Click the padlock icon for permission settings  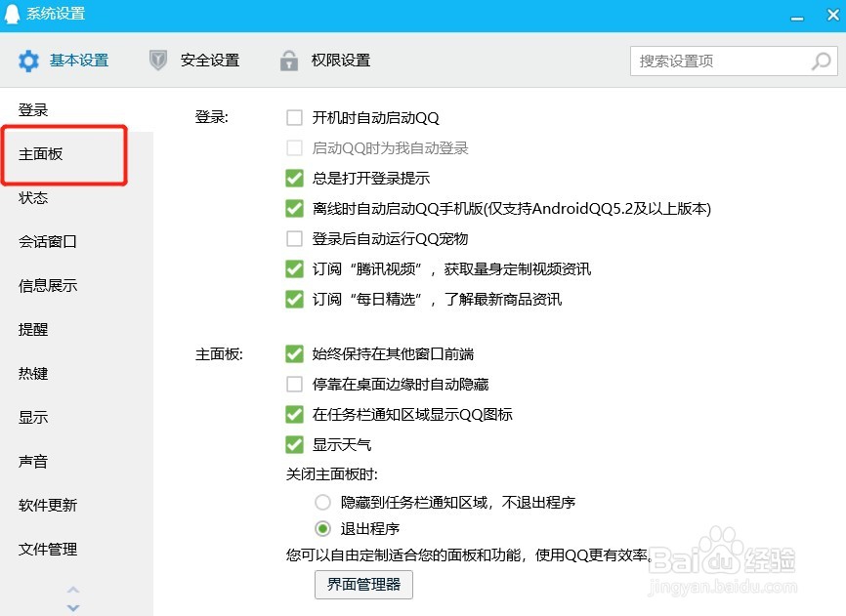289,61
